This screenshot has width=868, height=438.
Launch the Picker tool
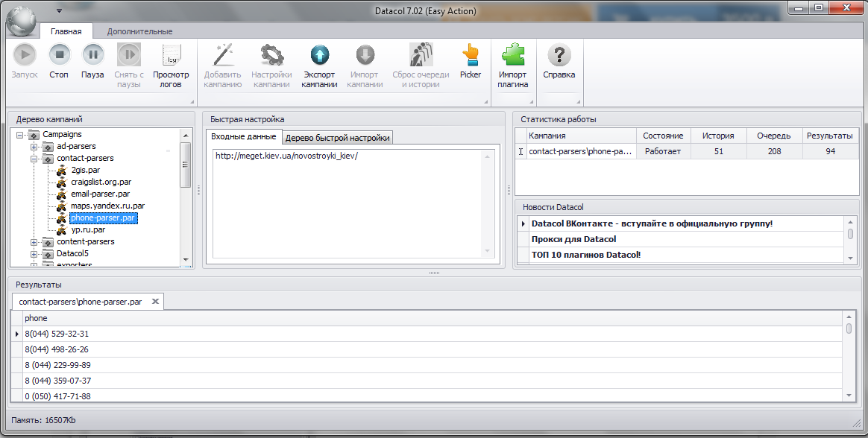[471, 55]
